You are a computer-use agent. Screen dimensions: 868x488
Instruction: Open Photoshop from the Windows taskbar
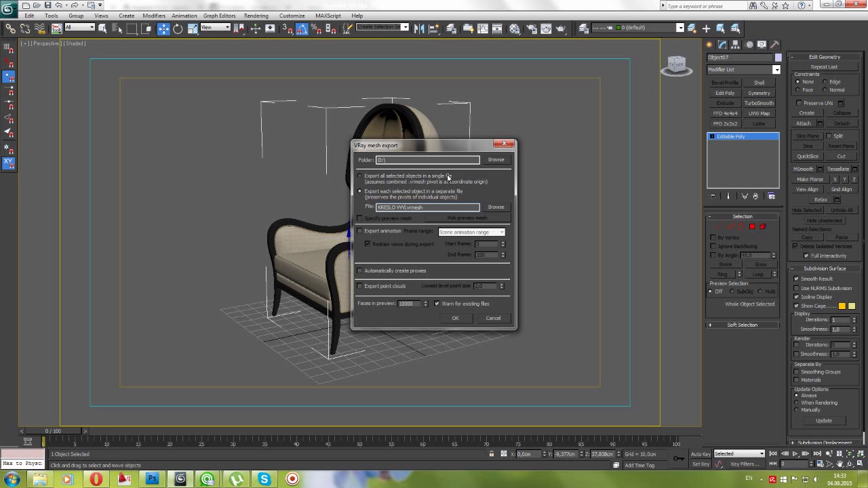pos(153,479)
